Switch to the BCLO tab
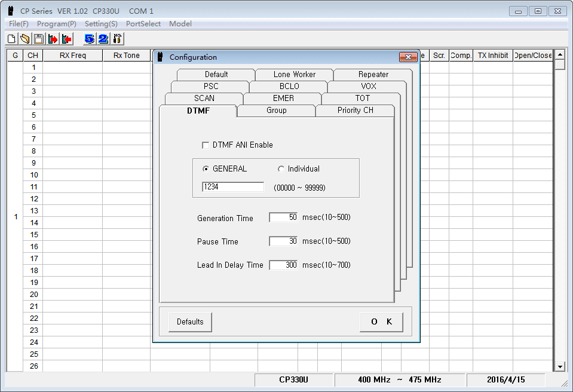The image size is (573, 392). [289, 86]
